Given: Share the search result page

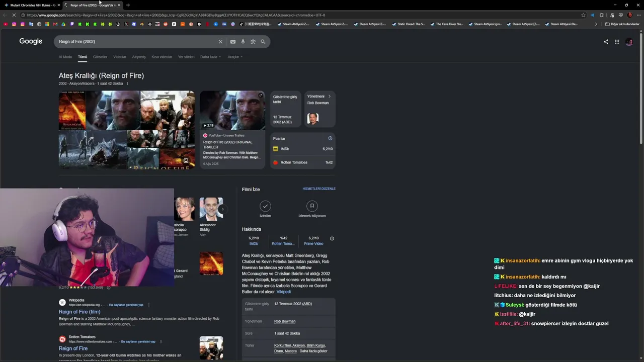Looking at the screenshot, I should tap(606, 42).
